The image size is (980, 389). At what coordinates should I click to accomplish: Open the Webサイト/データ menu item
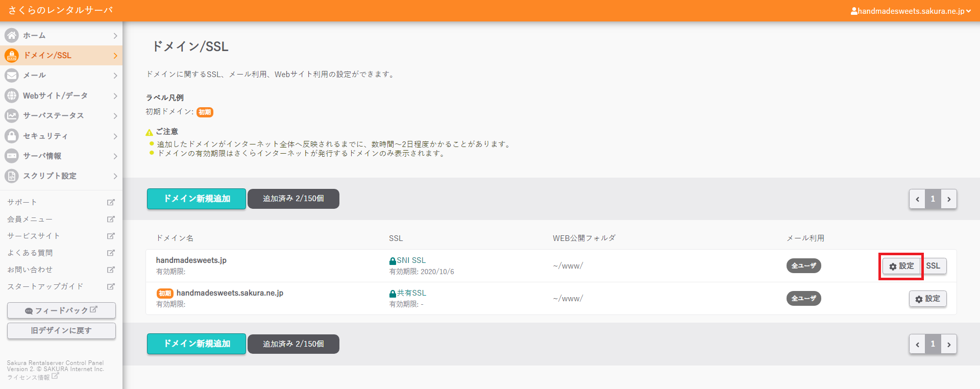pos(61,95)
